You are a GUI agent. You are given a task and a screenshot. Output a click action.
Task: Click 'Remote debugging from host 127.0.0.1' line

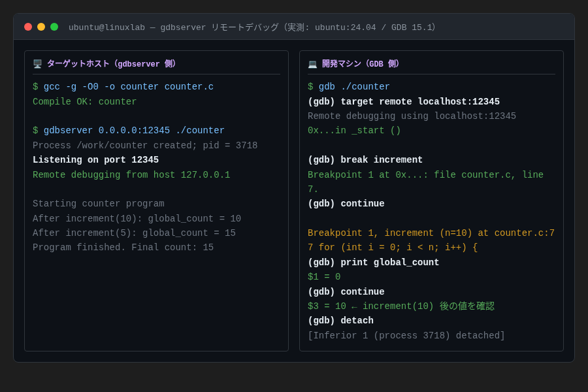131,175
